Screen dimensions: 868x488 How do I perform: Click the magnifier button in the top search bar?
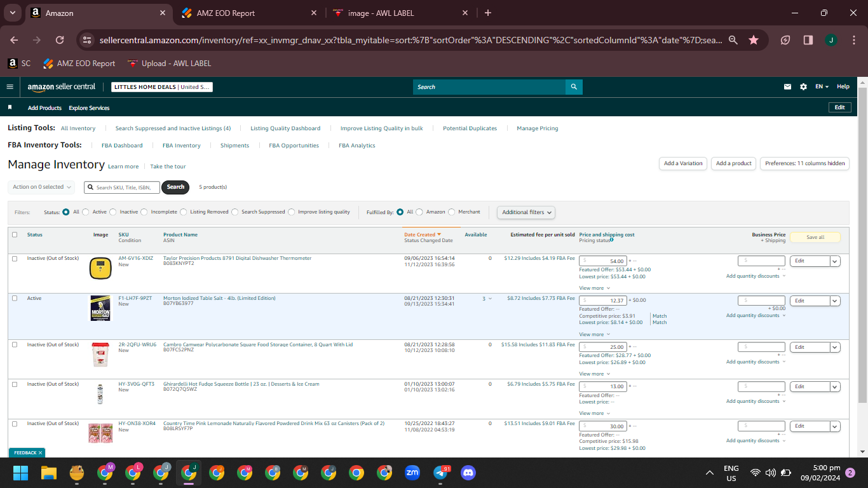(x=574, y=87)
